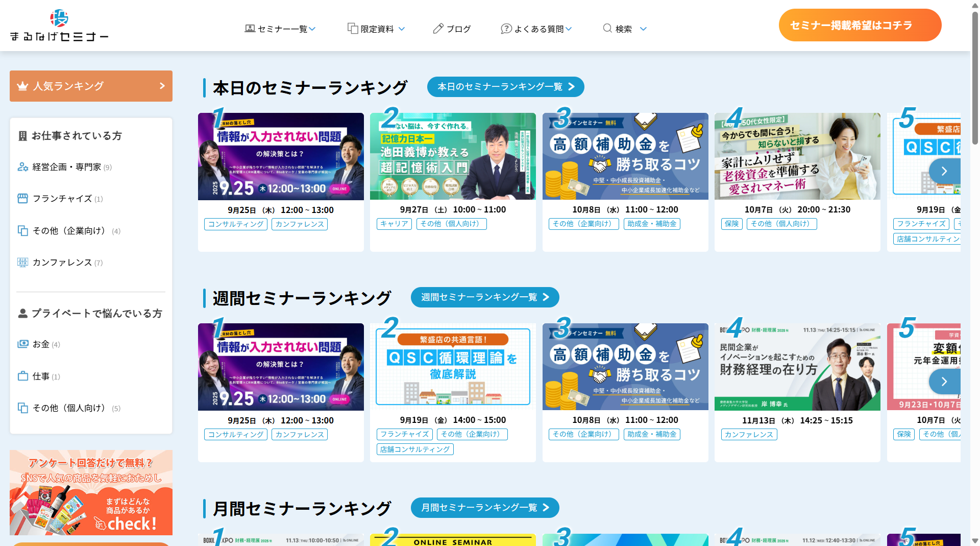Open the 人気ランキング sidebar button
980x546 pixels.
tap(91, 86)
